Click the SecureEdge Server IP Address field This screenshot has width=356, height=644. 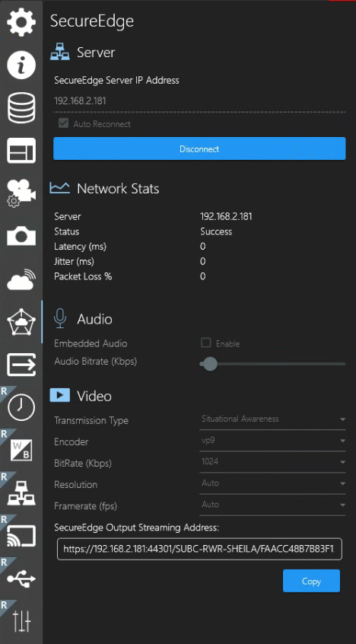tap(199, 101)
